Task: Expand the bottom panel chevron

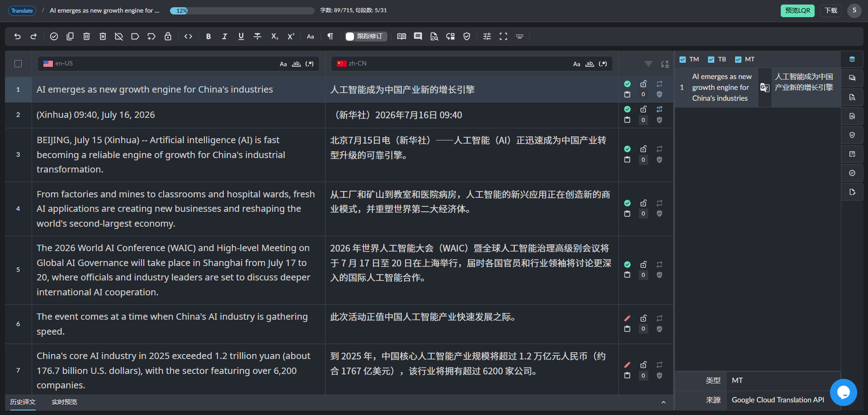Action: coord(663,402)
